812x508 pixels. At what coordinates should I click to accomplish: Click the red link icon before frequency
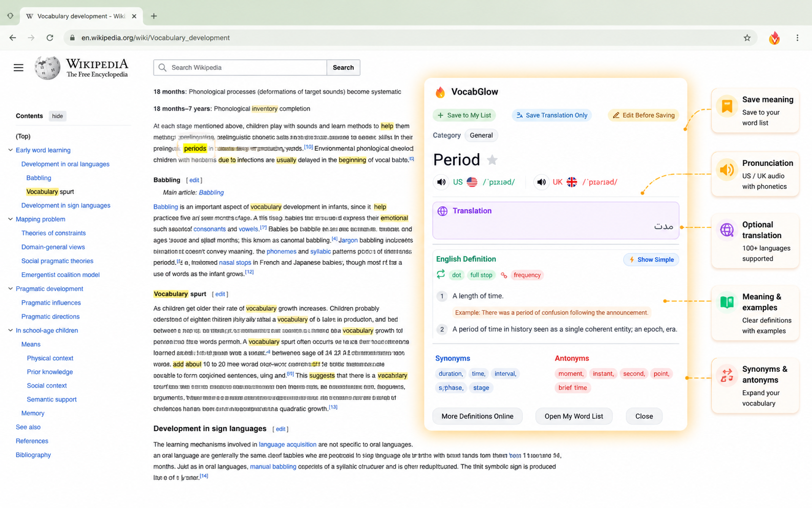click(x=504, y=275)
